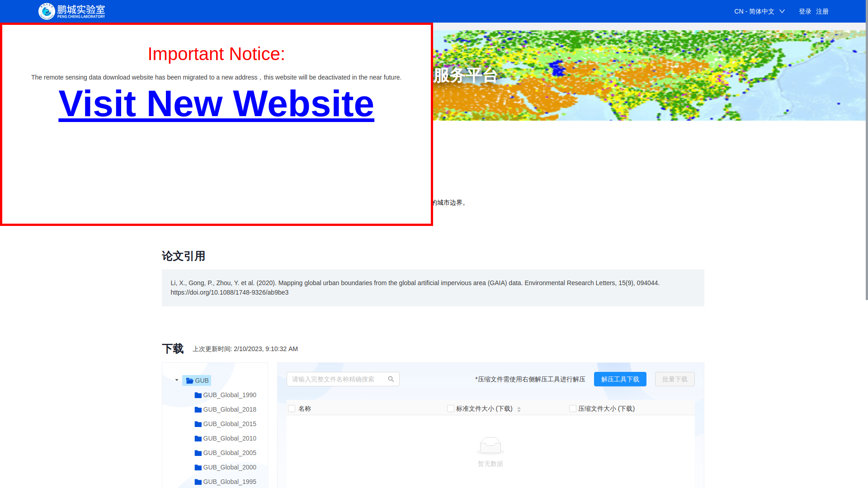This screenshot has width=868, height=488.
Task: Open the CN - 简体中文 language dropdown
Action: click(x=759, y=11)
